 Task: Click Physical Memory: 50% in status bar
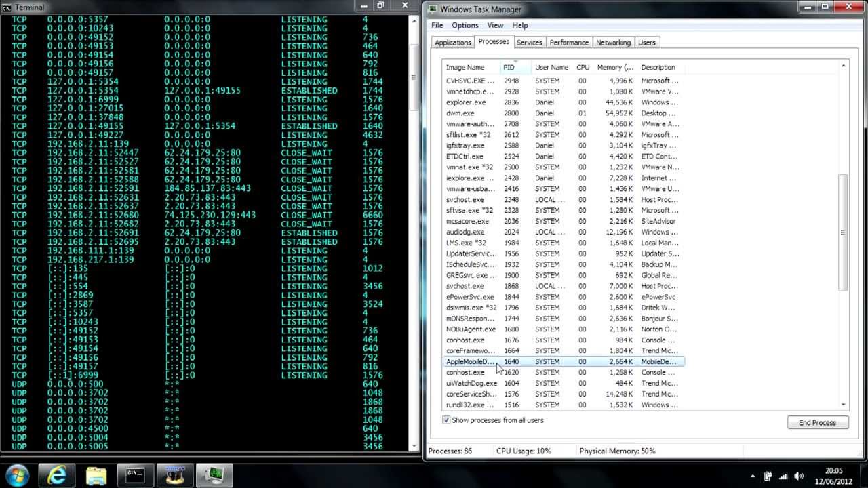click(617, 451)
